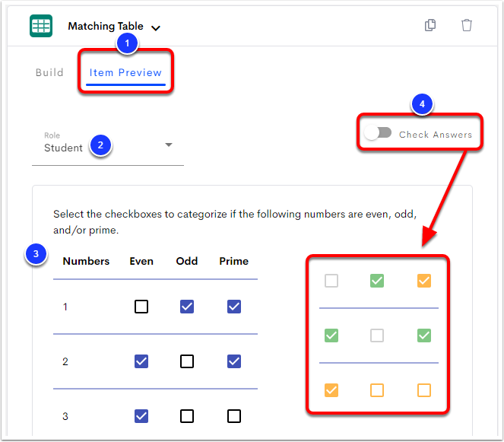Click the row label number 1
The image size is (504, 442).
(x=65, y=307)
